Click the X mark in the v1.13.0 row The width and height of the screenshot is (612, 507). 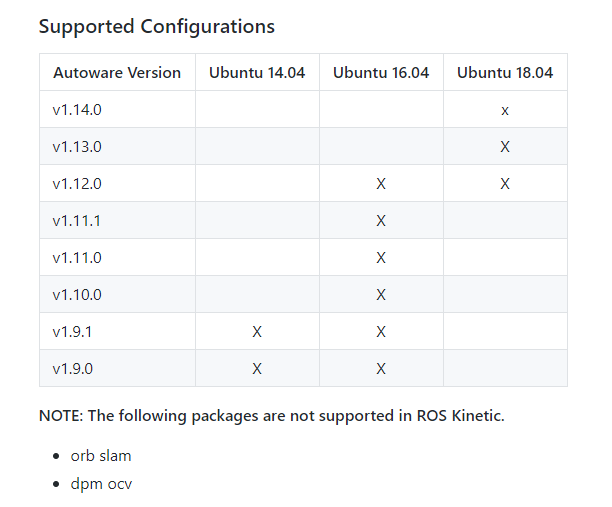pos(505,147)
